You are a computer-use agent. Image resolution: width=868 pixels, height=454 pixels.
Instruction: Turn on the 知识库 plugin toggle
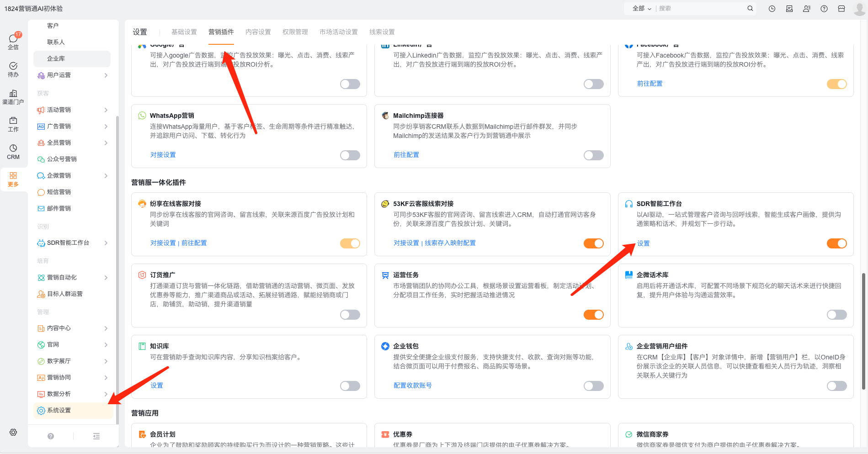[x=350, y=386]
